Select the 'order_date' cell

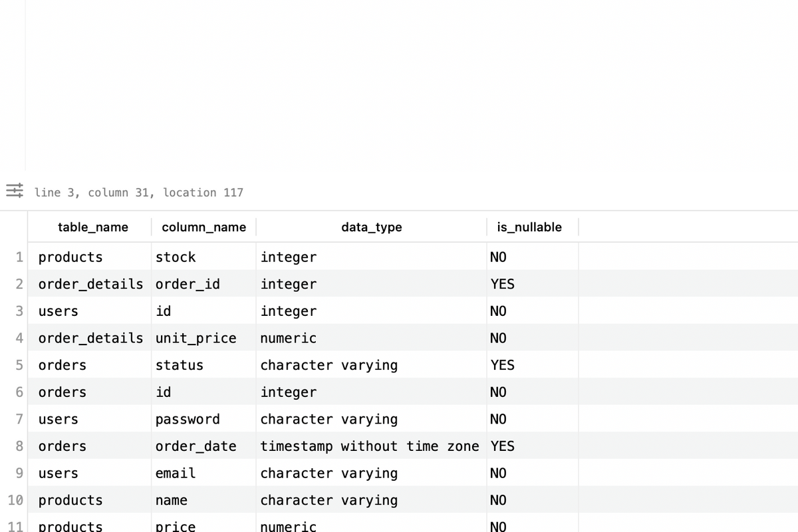196,446
